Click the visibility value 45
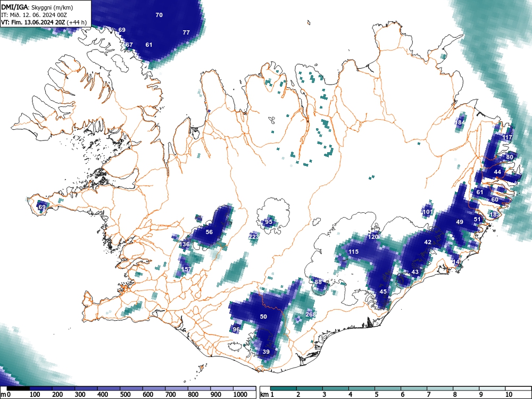The width and height of the screenshot is (532, 399). tap(383, 292)
